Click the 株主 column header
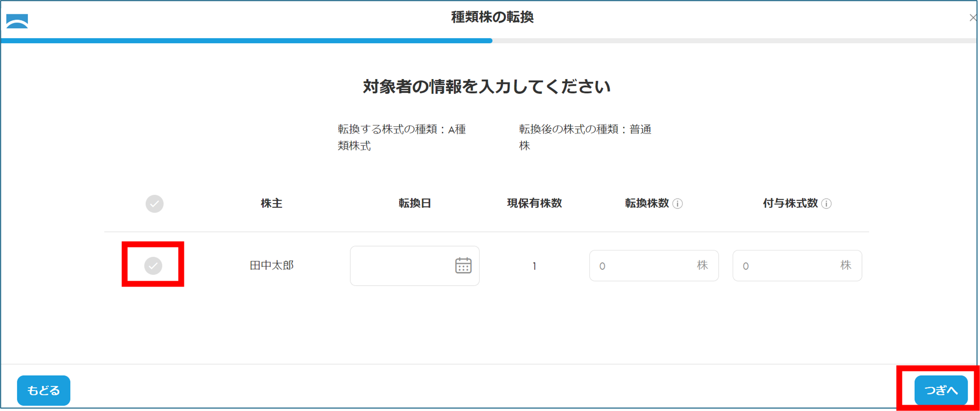Image resolution: width=980 pixels, height=411 pixels. point(271,204)
